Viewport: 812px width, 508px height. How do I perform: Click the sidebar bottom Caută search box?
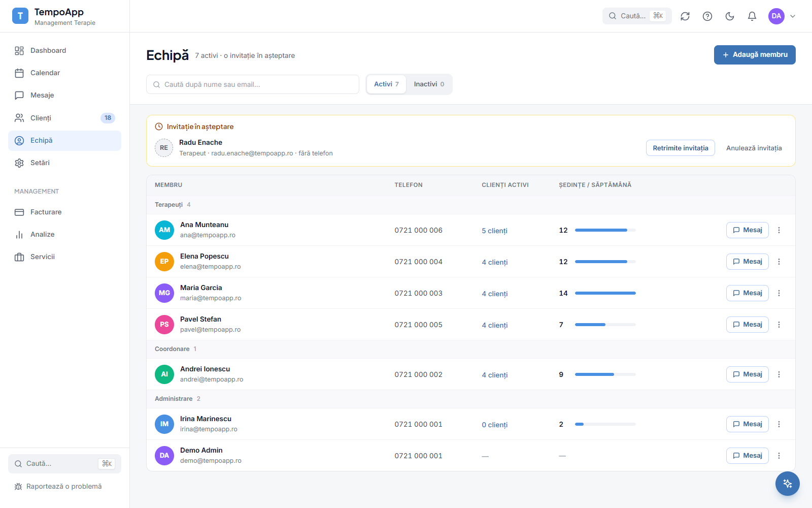tap(64, 464)
